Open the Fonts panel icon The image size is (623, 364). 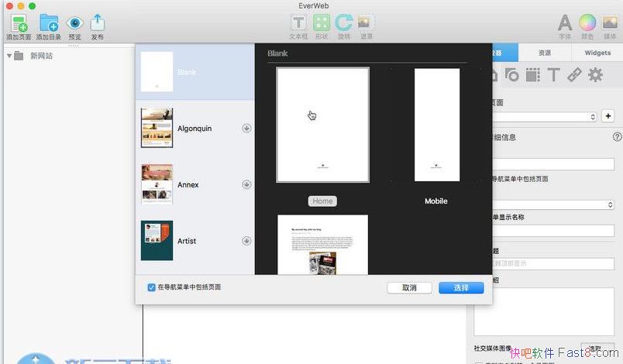pos(565,22)
